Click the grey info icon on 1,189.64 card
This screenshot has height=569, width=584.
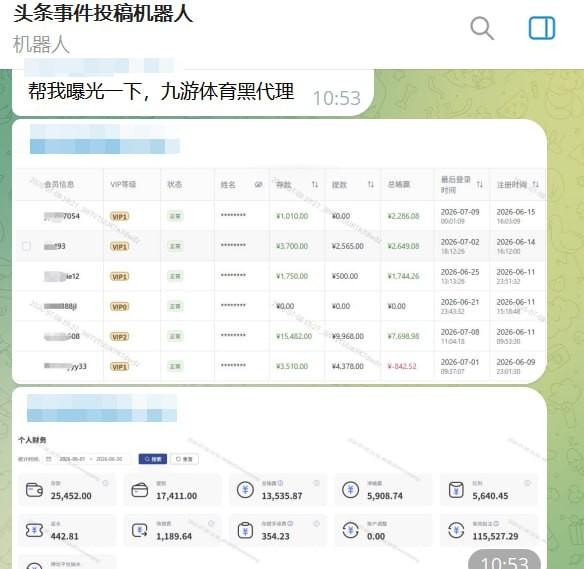[211, 524]
